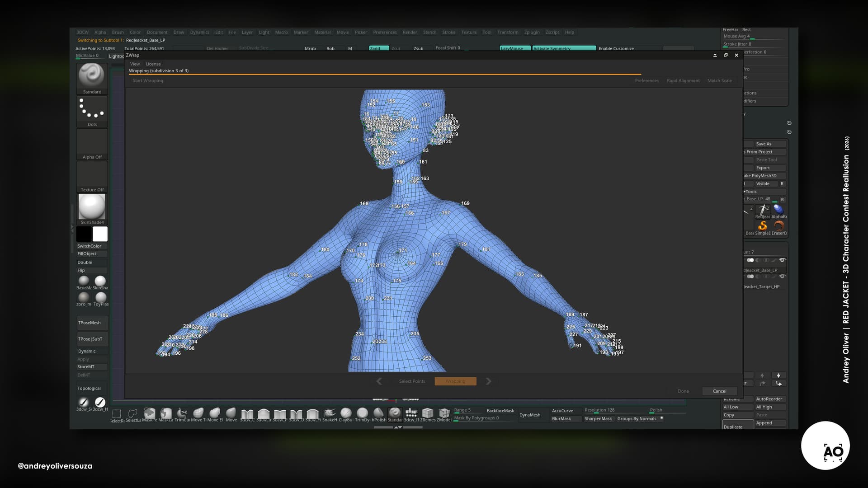Toggle visibility eye of Redjacket_Base_LP subtool
Image resolution: width=868 pixels, height=488 pixels.
pos(783,260)
